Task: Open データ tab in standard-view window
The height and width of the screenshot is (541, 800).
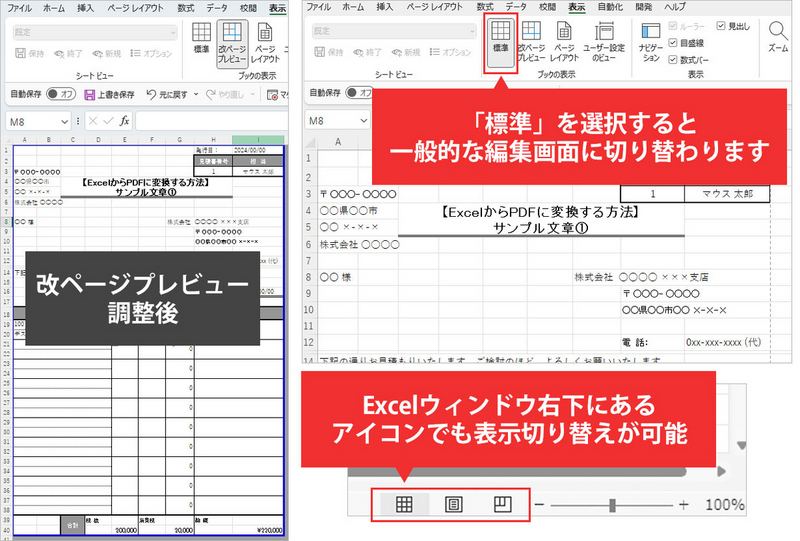Action: pyautogui.click(x=516, y=7)
